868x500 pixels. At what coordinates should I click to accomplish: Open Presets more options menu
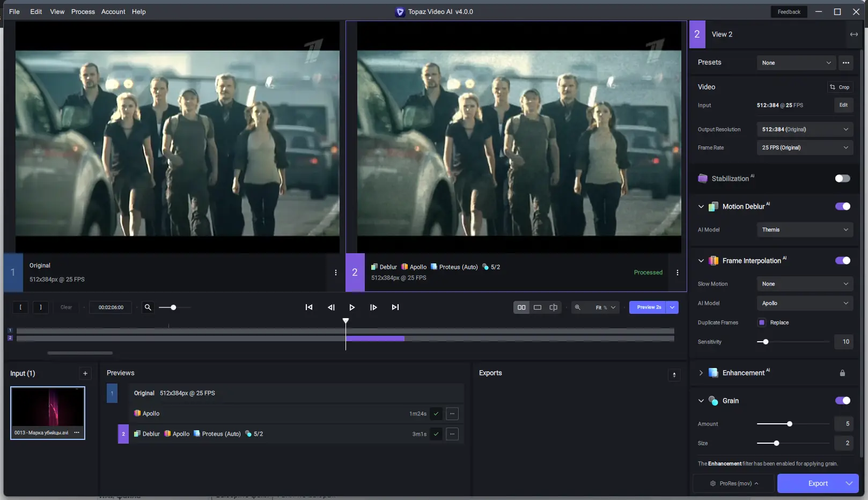click(x=846, y=63)
